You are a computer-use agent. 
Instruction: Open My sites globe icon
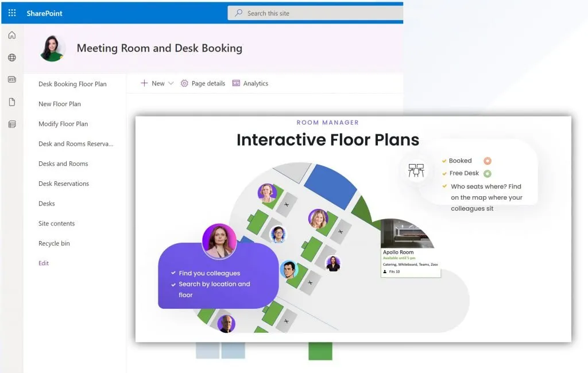pos(12,57)
